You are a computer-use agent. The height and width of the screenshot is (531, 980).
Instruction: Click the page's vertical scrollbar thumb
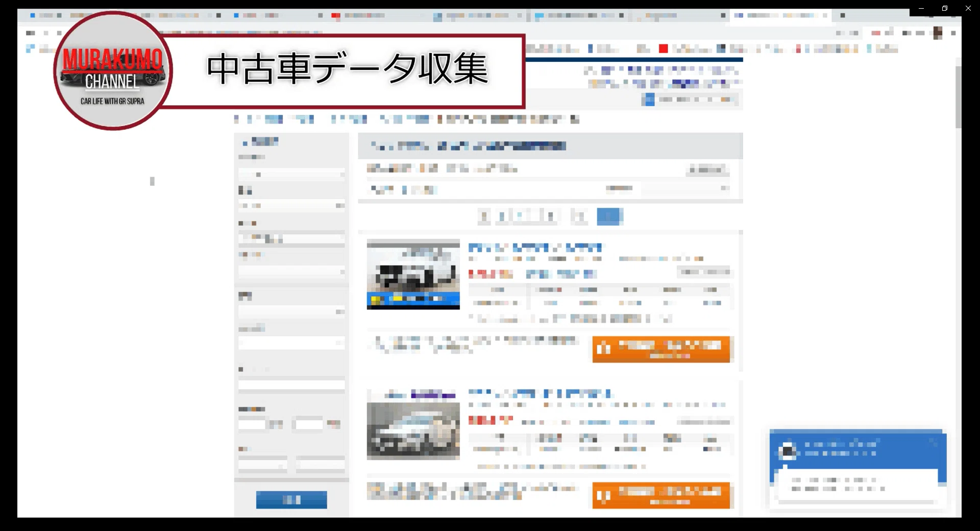point(958,97)
